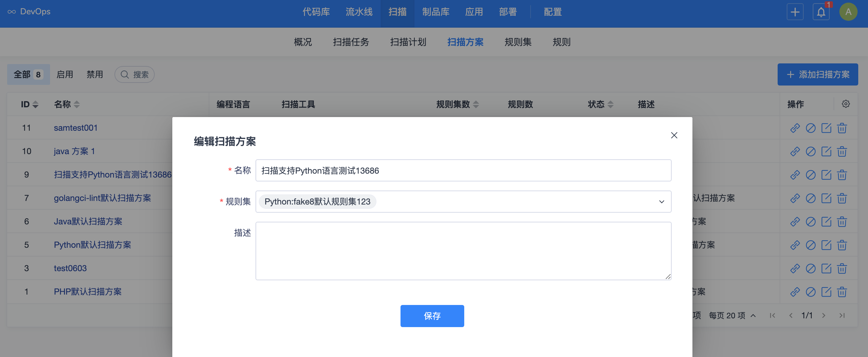
Task: Close the 编辑扫描方案 dialog
Action: (x=674, y=135)
